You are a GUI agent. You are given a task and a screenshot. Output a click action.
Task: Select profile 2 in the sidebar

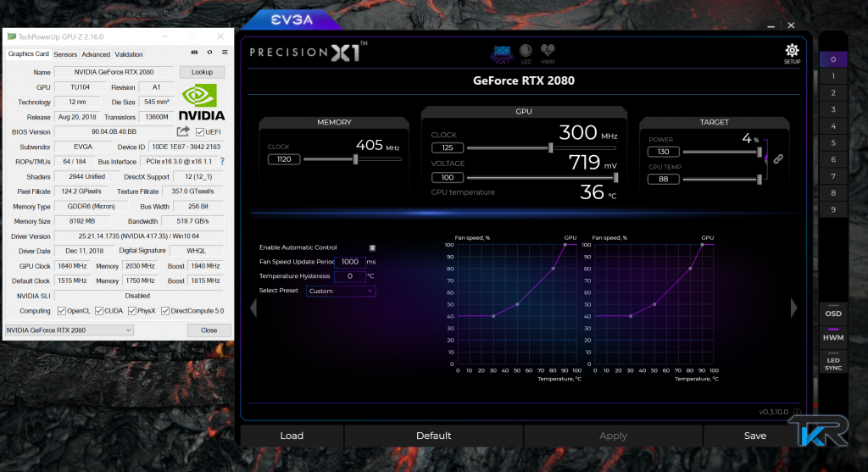tap(833, 93)
